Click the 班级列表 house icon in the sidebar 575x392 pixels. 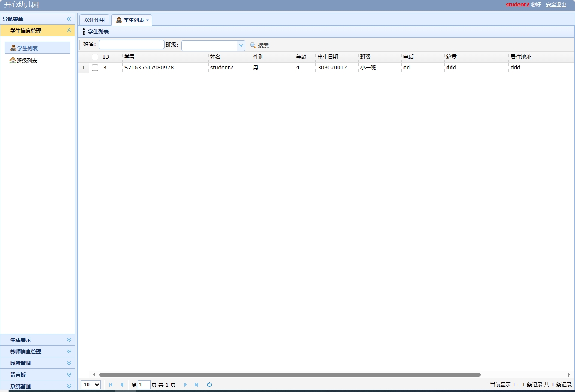click(13, 60)
